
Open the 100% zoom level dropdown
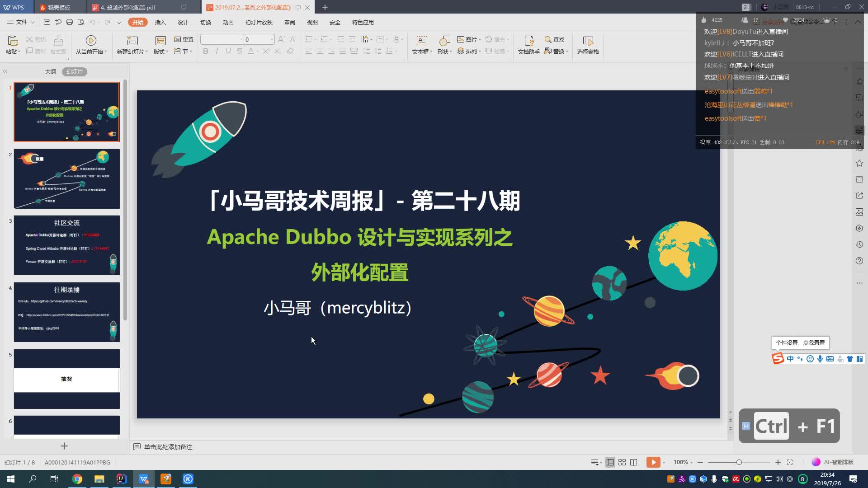[683, 462]
